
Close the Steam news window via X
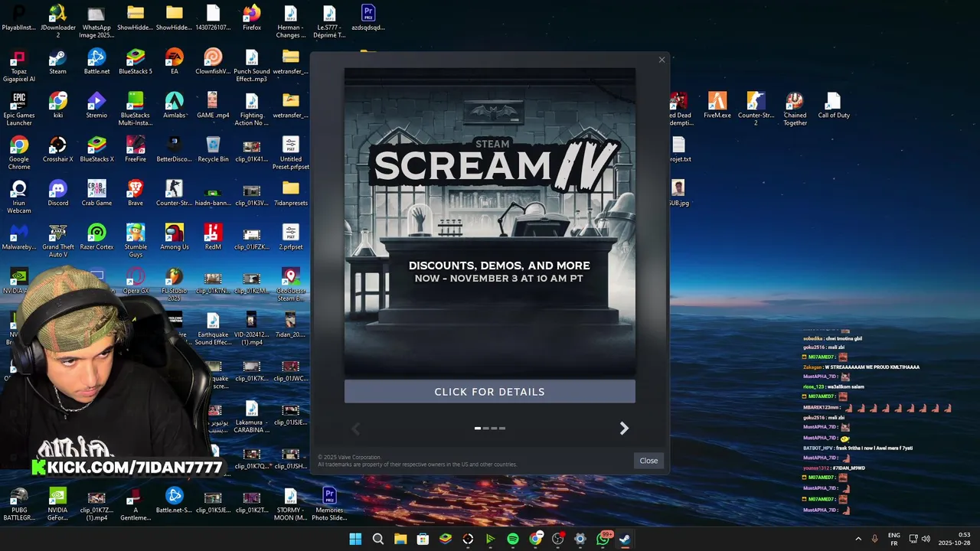click(x=661, y=60)
